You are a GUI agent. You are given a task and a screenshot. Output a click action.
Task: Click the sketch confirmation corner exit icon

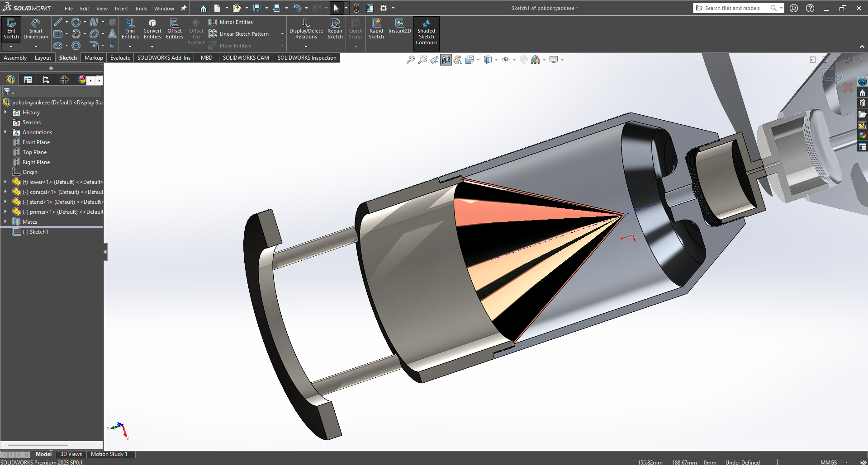[x=831, y=75]
